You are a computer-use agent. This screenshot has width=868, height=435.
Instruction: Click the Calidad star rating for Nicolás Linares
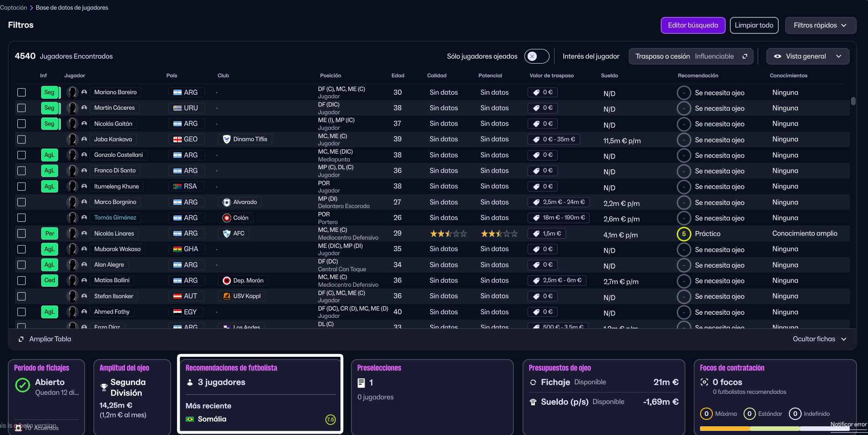448,234
